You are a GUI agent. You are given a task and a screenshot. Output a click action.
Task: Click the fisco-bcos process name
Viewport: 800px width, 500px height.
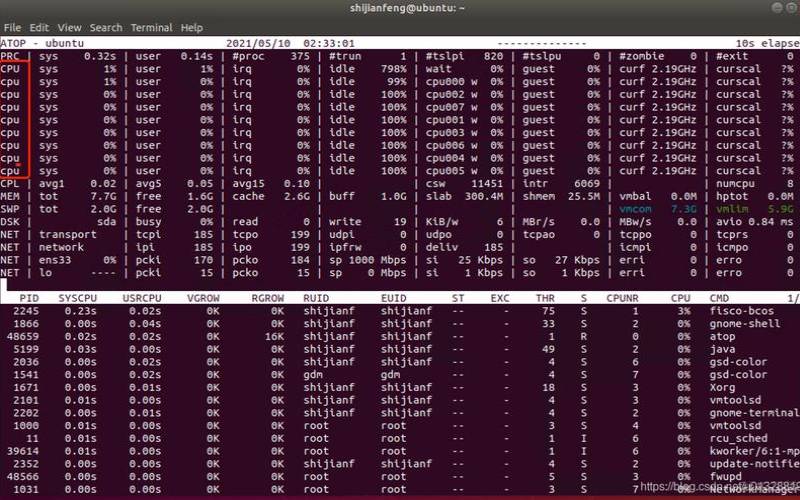(x=741, y=311)
